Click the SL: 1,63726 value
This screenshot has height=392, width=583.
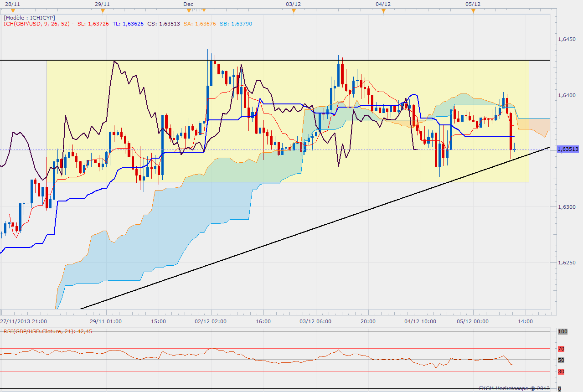tap(93, 24)
